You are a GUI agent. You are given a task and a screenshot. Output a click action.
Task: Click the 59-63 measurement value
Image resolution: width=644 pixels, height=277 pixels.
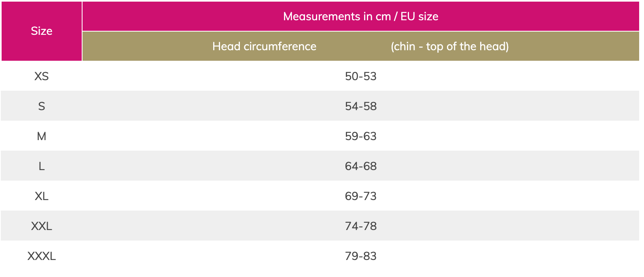point(361,136)
